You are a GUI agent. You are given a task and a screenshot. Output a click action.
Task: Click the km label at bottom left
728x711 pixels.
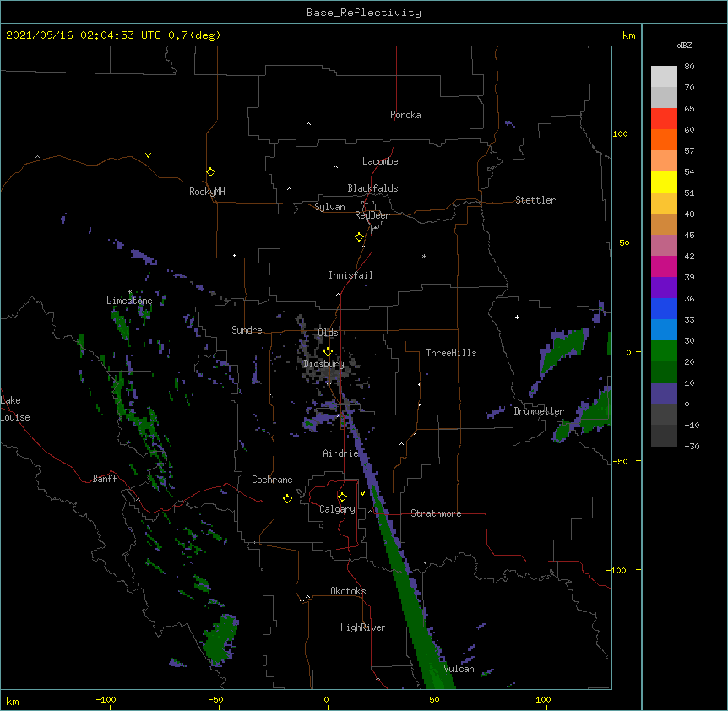13,702
